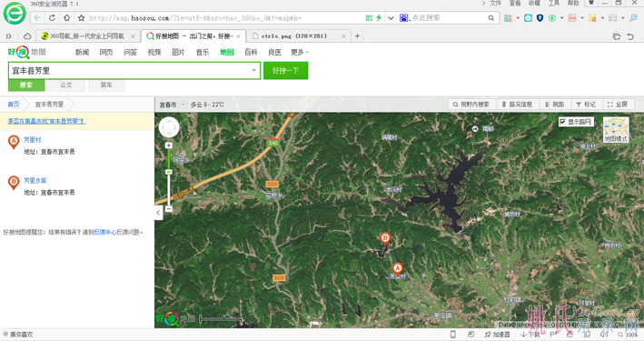
Task: Bookmark this page with the star icon
Action: click(x=82, y=18)
